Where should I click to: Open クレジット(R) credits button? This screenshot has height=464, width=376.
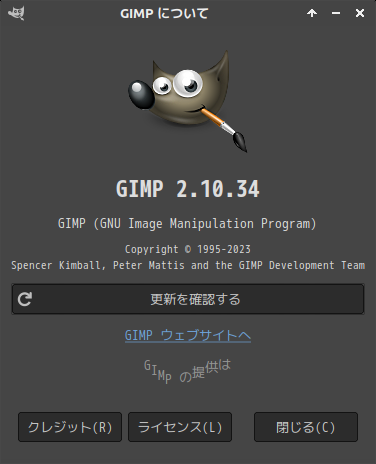click(x=70, y=427)
